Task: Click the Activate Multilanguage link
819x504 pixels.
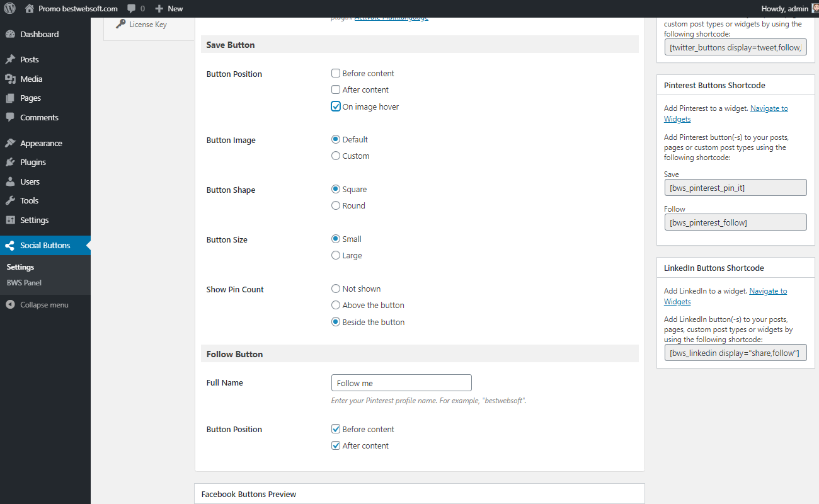Action: point(391,18)
